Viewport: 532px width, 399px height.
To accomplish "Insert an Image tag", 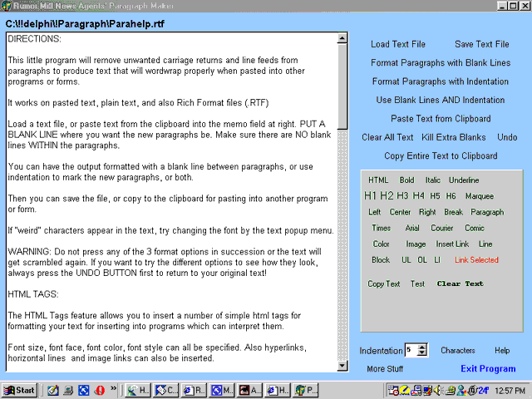I will [x=416, y=244].
